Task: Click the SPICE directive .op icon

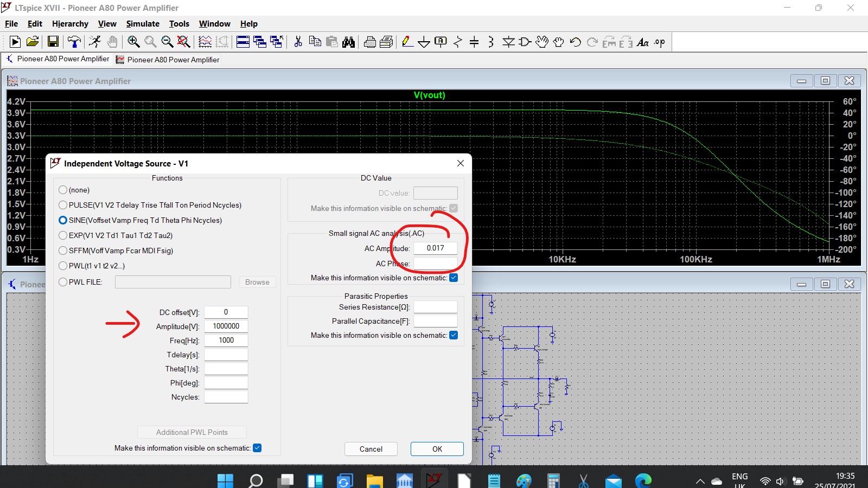Action: pos(660,42)
